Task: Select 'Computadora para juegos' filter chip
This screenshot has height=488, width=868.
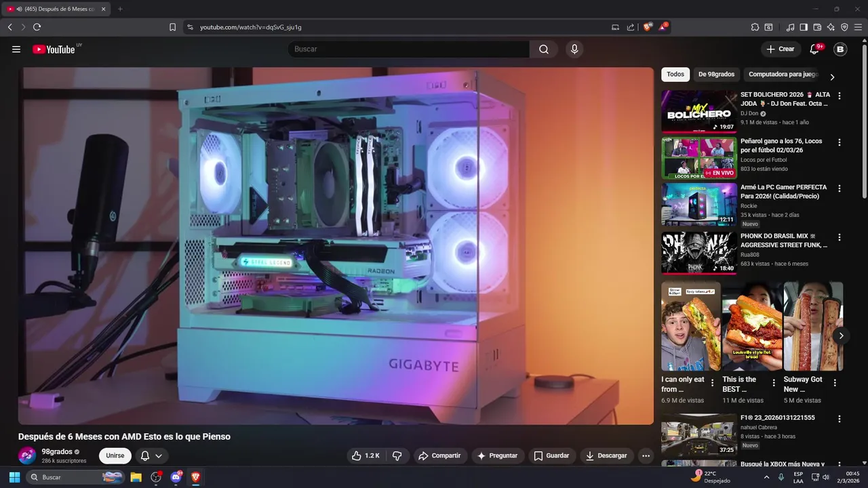Action: pos(783,75)
